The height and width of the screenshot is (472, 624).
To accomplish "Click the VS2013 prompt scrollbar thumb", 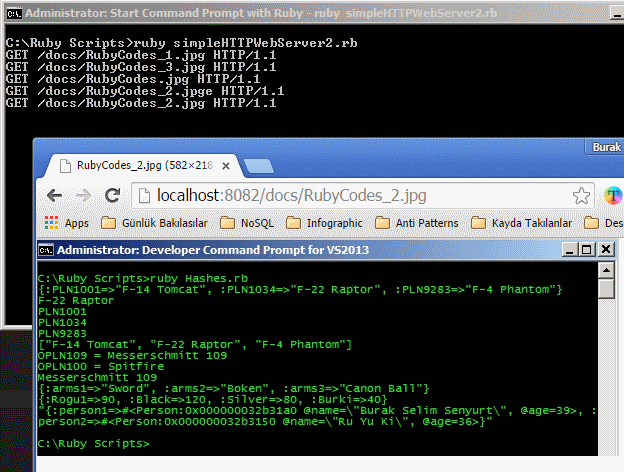I will (x=606, y=289).
